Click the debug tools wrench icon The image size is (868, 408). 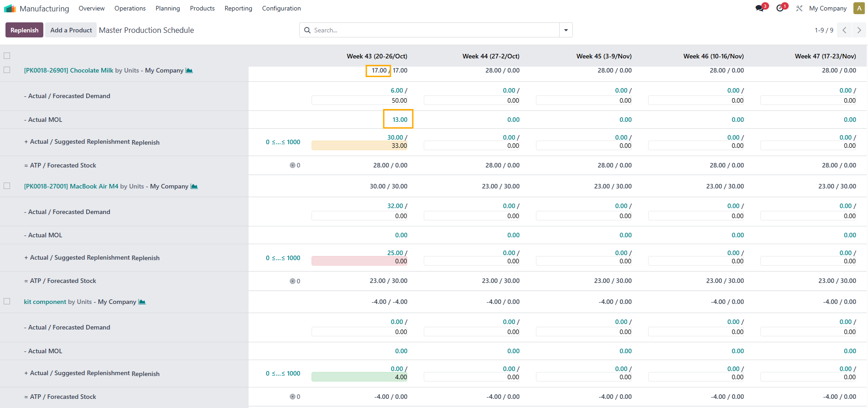[x=799, y=8]
